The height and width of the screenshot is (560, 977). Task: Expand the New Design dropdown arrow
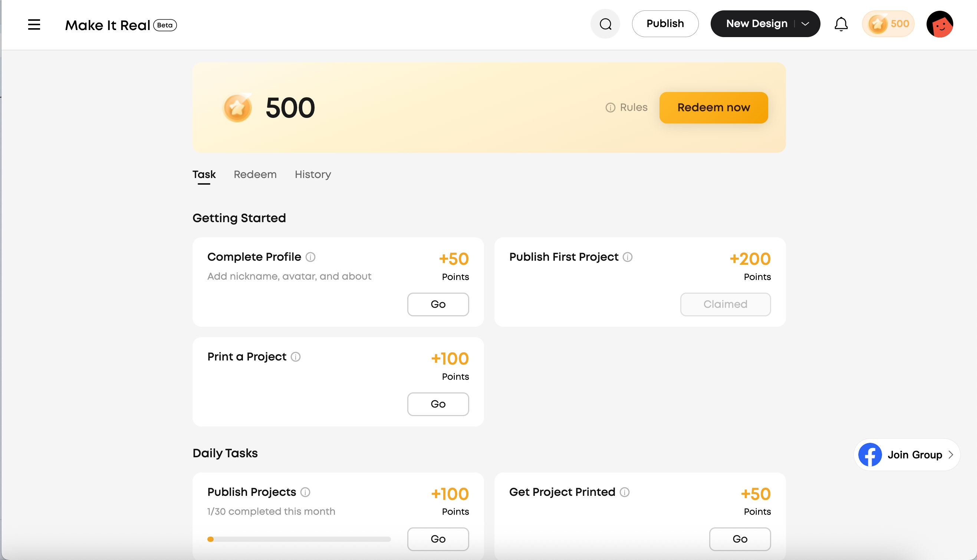805,24
